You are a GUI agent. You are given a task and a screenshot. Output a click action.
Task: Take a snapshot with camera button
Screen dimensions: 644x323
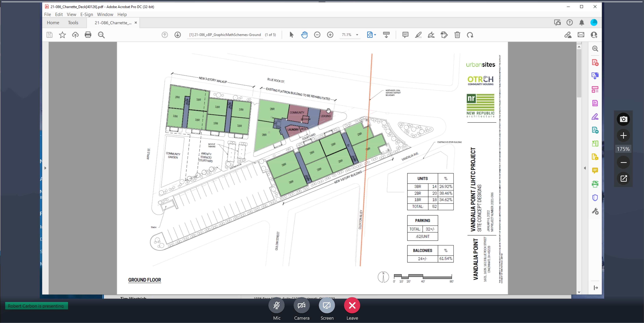click(624, 119)
